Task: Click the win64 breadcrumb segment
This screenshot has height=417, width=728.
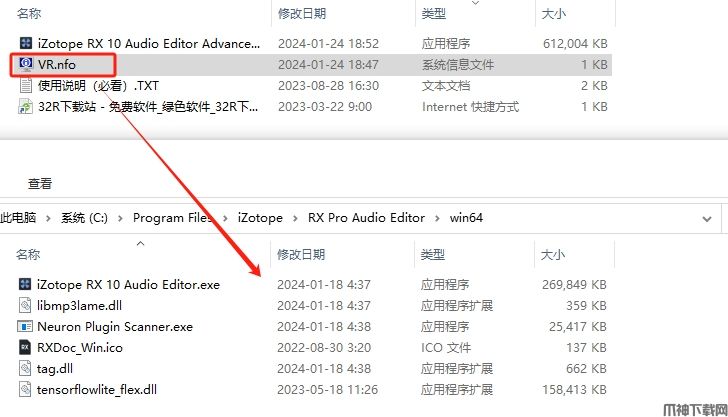Action: pos(466,218)
